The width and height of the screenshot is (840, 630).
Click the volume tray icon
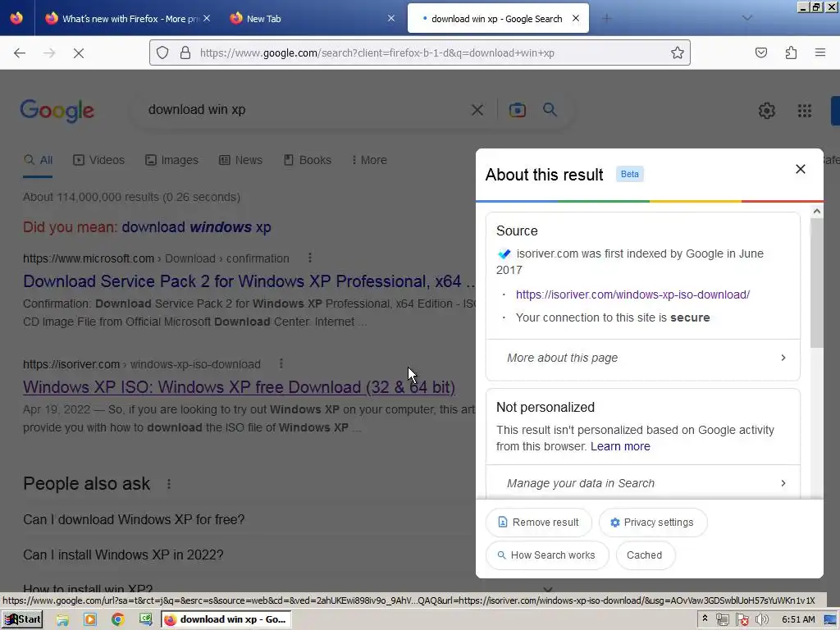pos(761,620)
